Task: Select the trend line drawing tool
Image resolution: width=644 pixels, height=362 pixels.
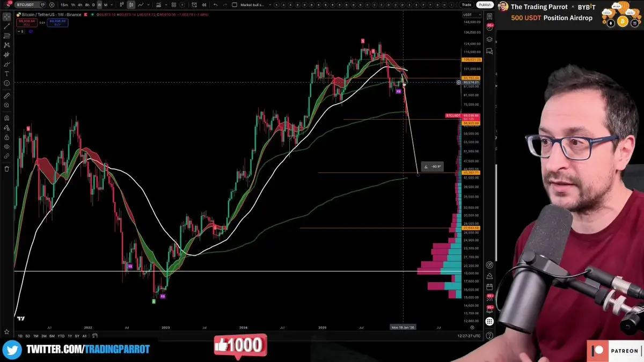Action: [7, 26]
